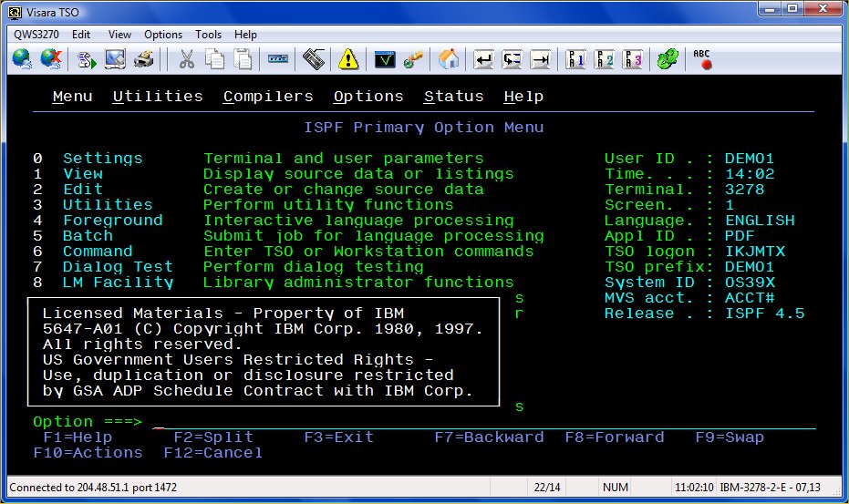849x504 pixels.
Task: Open ISPF Compilers action bar item
Action: click(268, 97)
